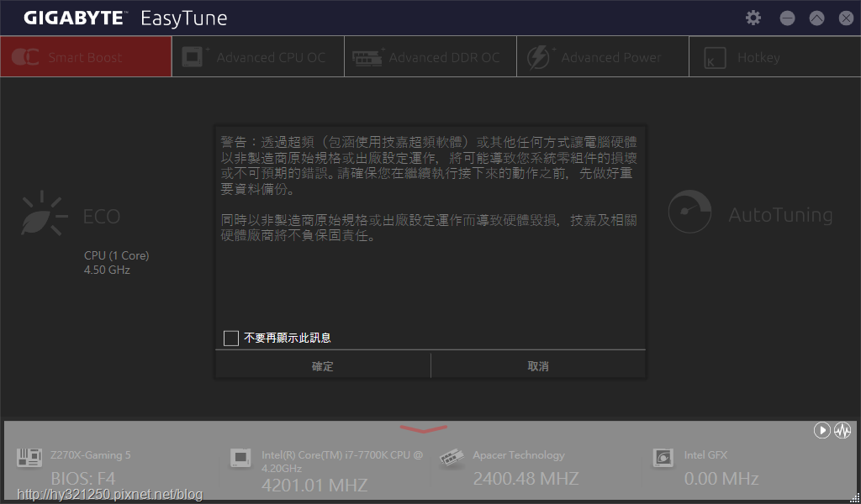Click the Advanced Power lightning icon
This screenshot has height=504, width=861.
539,57
